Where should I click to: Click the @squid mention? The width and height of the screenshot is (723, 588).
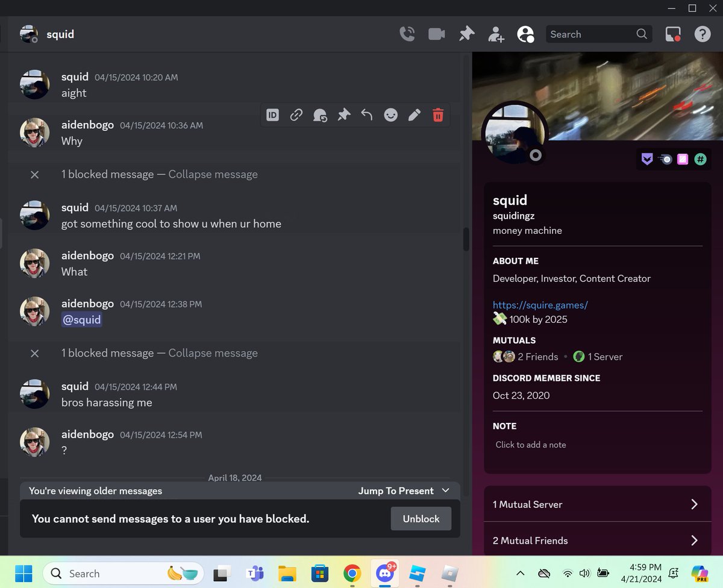point(82,320)
